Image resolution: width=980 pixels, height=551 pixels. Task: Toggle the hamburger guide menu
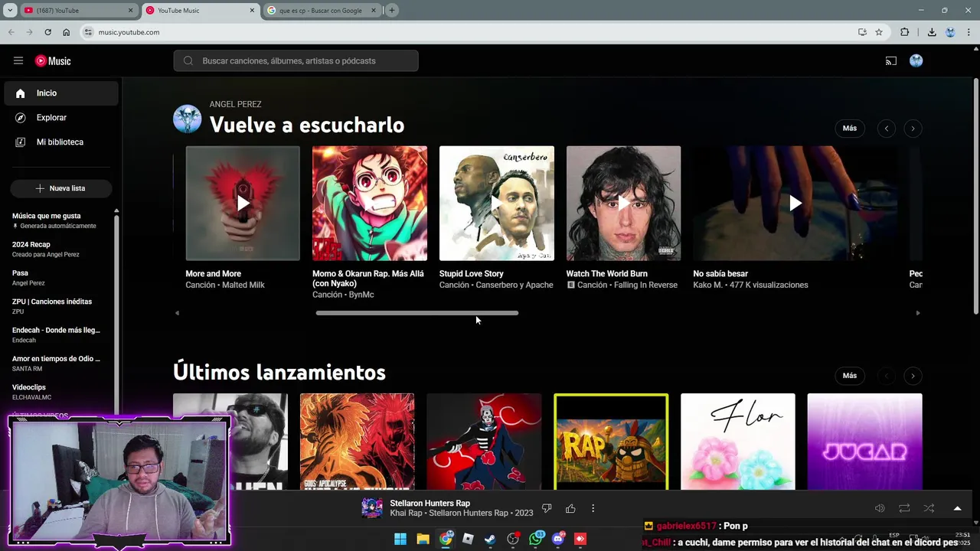pyautogui.click(x=18, y=60)
